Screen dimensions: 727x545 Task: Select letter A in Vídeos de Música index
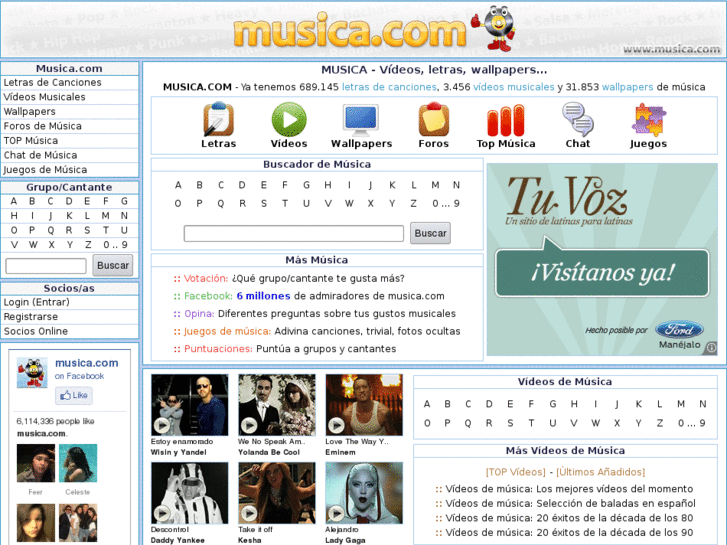[x=427, y=404]
